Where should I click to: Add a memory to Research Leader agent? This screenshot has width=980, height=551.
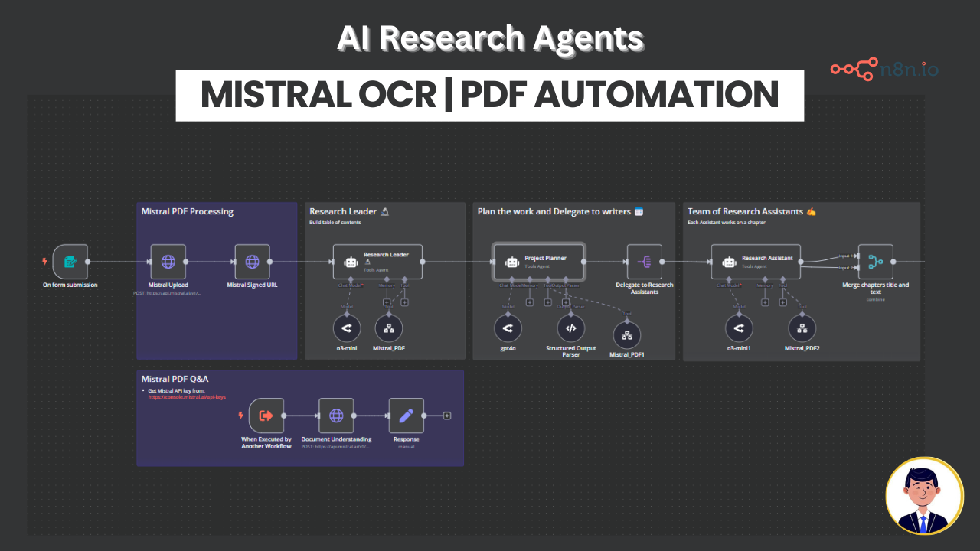tap(387, 302)
